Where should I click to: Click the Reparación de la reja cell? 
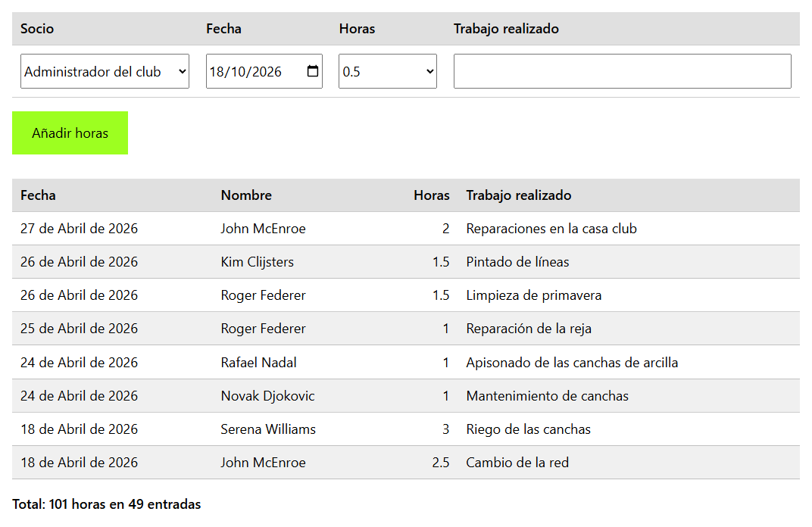[529, 329]
